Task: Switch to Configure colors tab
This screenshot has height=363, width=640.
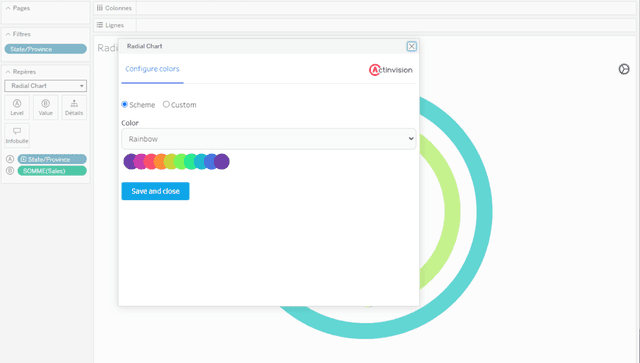Action: point(152,69)
